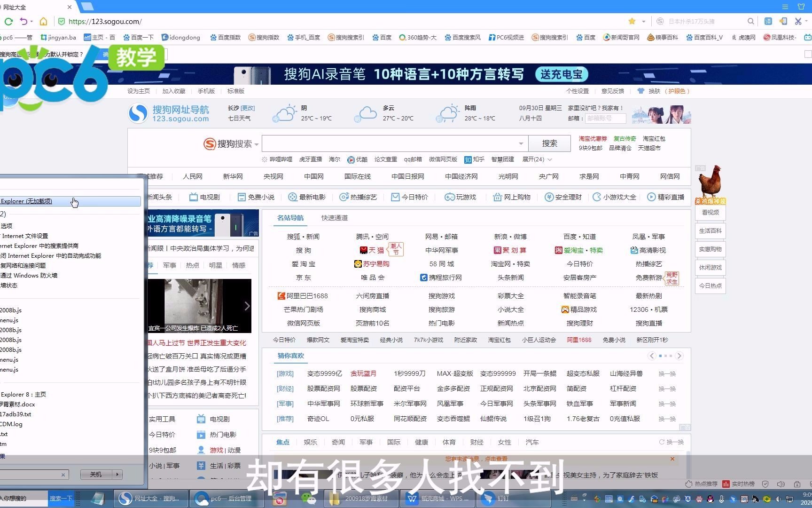Open the 搜狗搜索 search engine dropdown
The width and height of the screenshot is (812, 508).
click(x=256, y=144)
